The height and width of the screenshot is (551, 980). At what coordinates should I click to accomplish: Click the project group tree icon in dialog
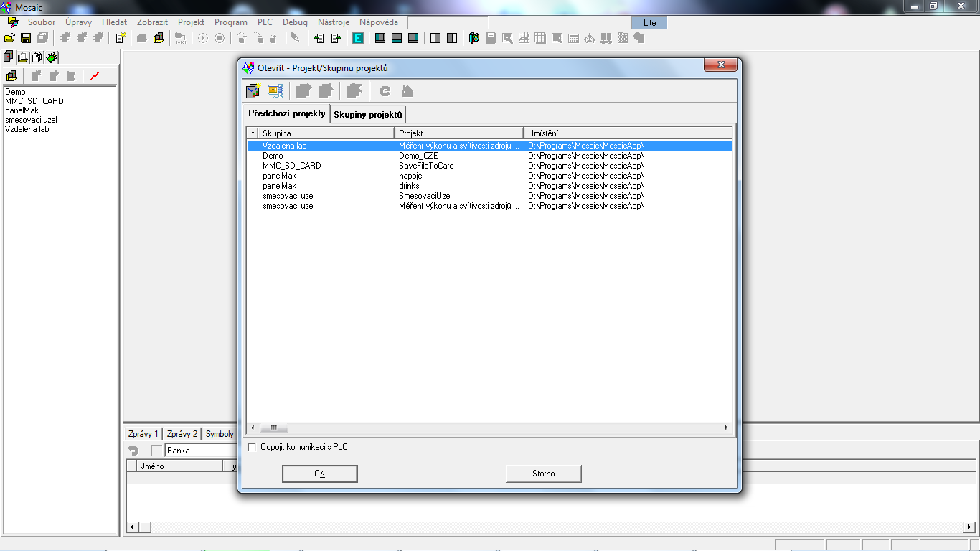tap(275, 91)
